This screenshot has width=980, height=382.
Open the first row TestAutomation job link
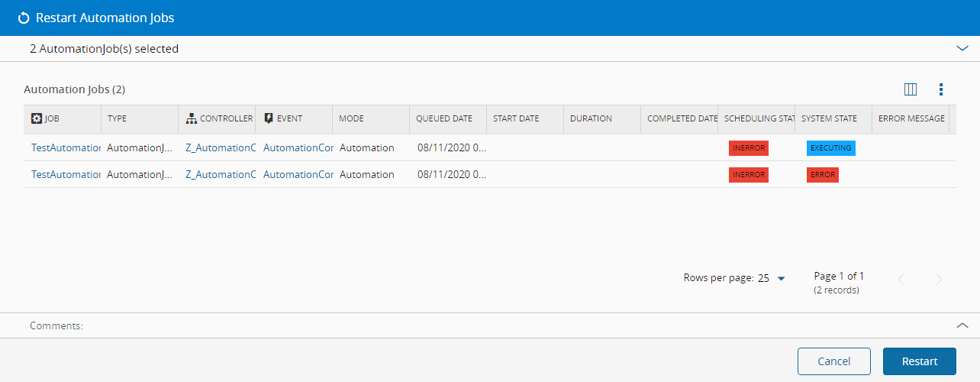click(x=66, y=147)
